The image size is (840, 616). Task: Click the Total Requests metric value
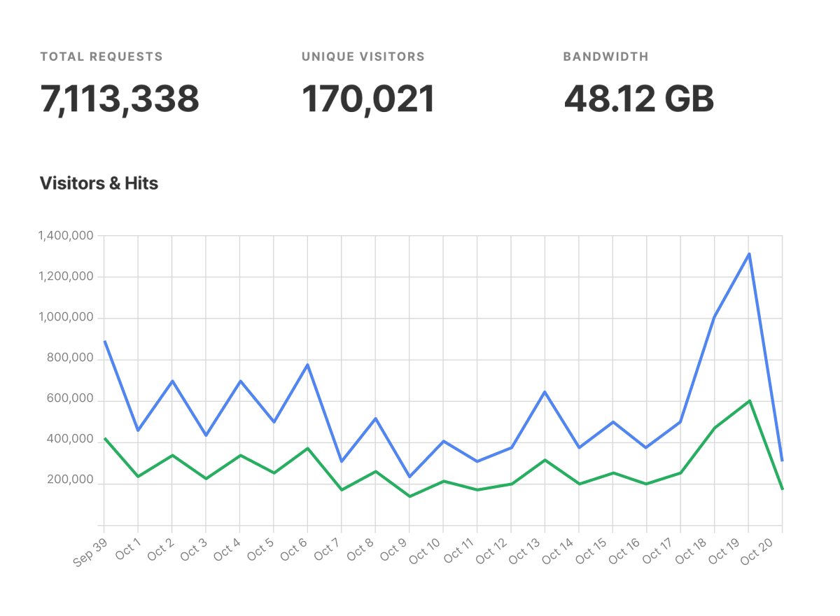coord(119,98)
